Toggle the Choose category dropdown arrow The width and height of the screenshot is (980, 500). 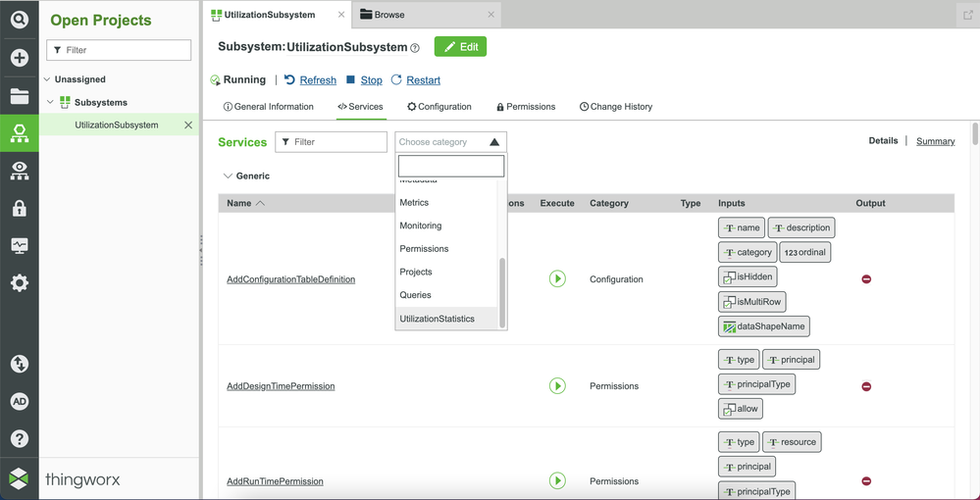click(494, 142)
